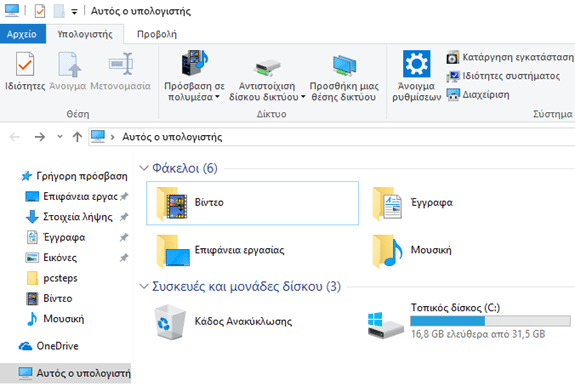The height and width of the screenshot is (386, 575).
Task: Switch to the Υπολογιστής ribbon tab
Action: (x=85, y=34)
